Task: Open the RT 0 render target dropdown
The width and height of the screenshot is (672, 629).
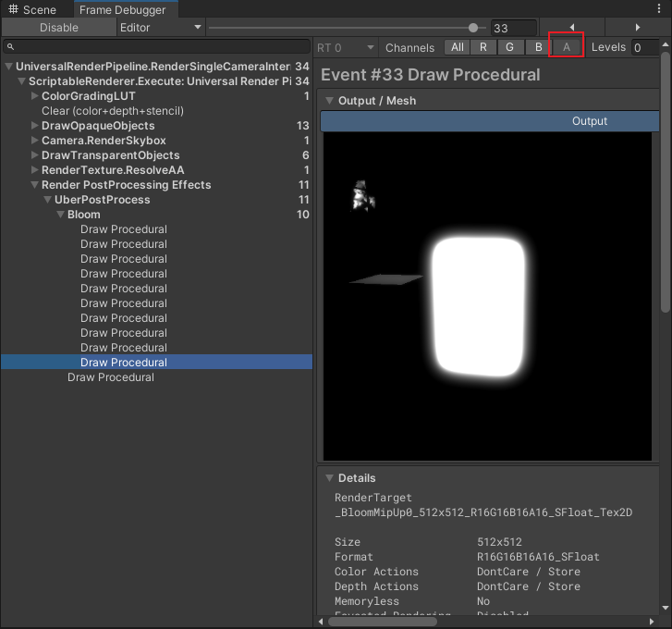Action: click(345, 47)
